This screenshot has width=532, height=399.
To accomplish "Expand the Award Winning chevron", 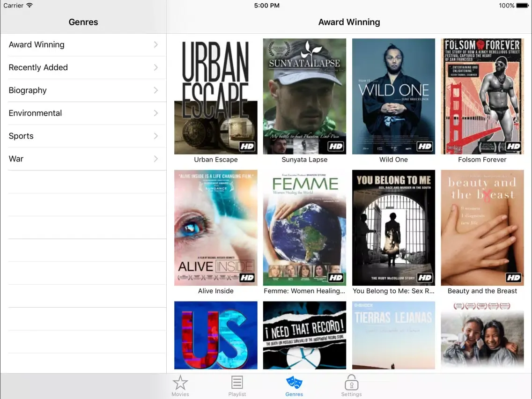I will coord(156,44).
